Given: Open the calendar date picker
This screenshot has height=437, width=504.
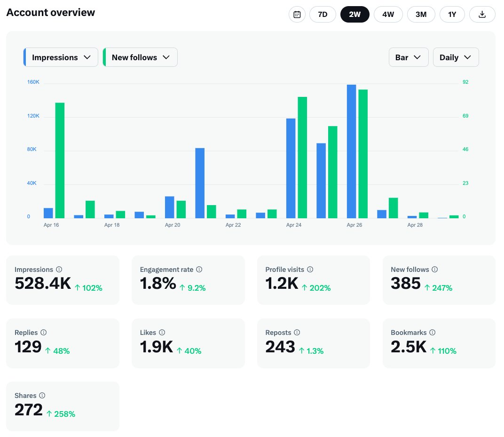Looking at the screenshot, I should (x=297, y=15).
